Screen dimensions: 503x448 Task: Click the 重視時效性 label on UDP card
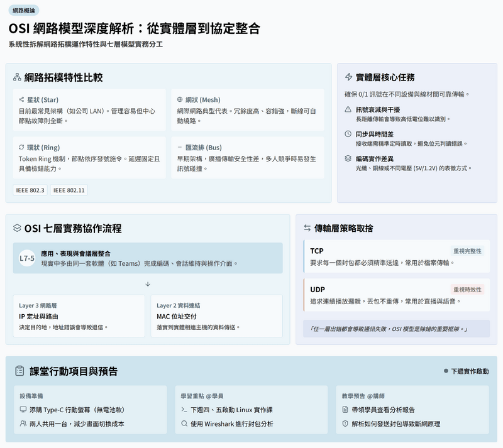coord(467,290)
